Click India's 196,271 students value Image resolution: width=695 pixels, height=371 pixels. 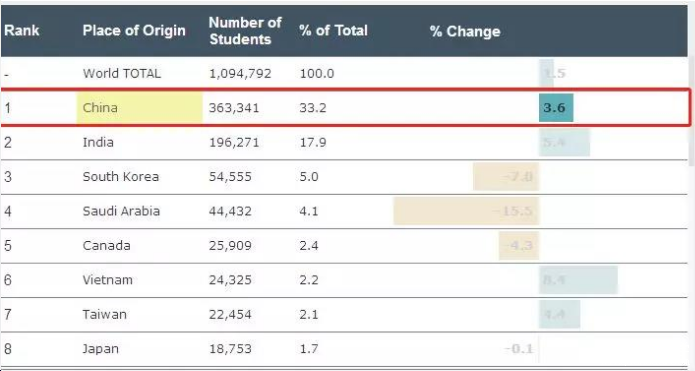[234, 142]
